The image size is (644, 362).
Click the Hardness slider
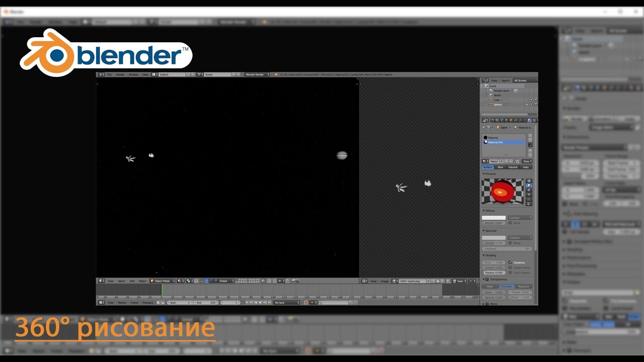coord(507,249)
